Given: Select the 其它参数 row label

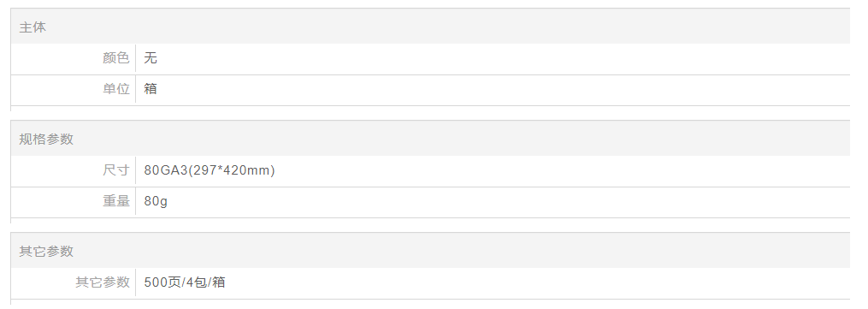Looking at the screenshot, I should pyautogui.click(x=103, y=283).
